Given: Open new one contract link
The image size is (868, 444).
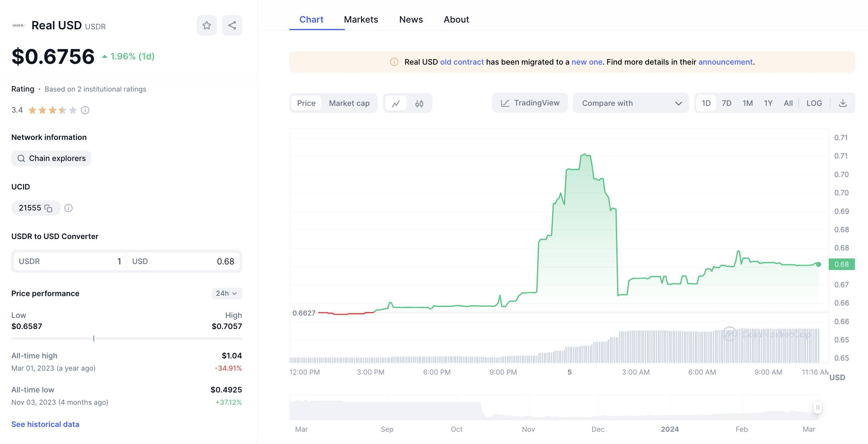Looking at the screenshot, I should (x=587, y=62).
